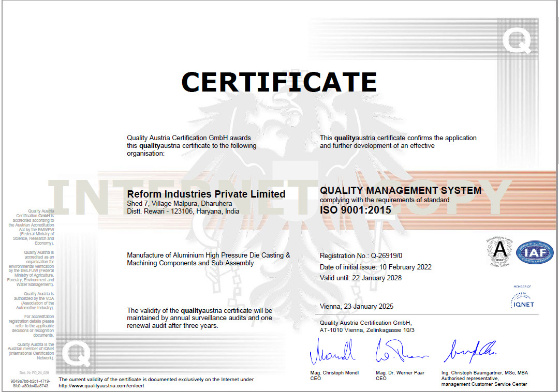This screenshot has height=392, width=559.
Task: Click the Date of initial issue line
Action: (375, 267)
